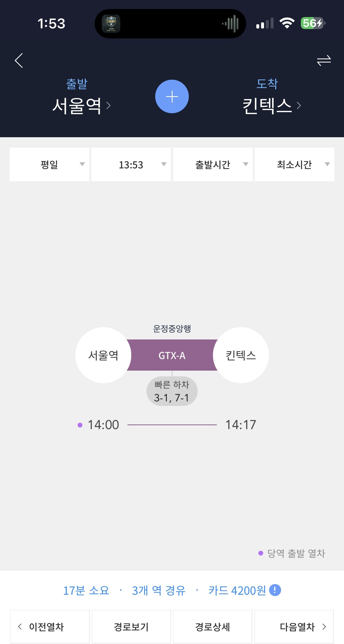Change departure station 서울역 in header
Screen dimensions: 344x644
81,106
